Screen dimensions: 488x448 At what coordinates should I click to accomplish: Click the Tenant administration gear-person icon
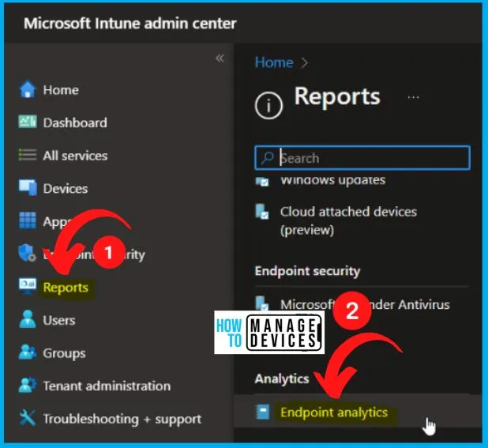[28, 385]
